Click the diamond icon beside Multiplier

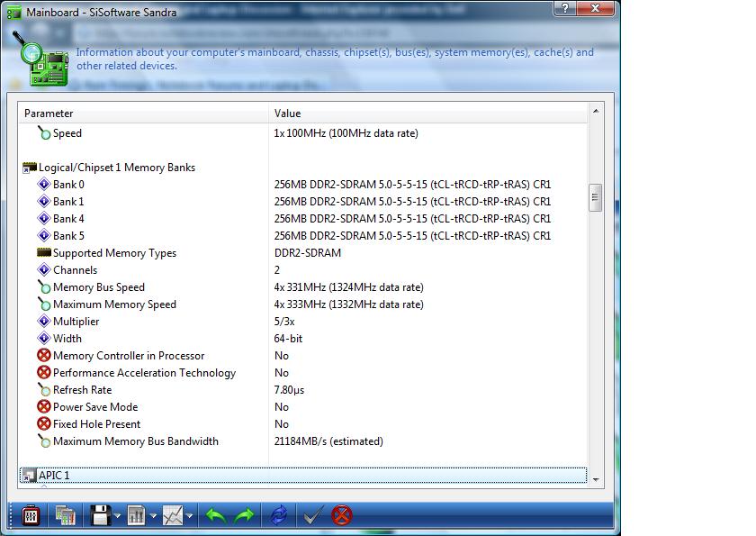pyautogui.click(x=44, y=321)
